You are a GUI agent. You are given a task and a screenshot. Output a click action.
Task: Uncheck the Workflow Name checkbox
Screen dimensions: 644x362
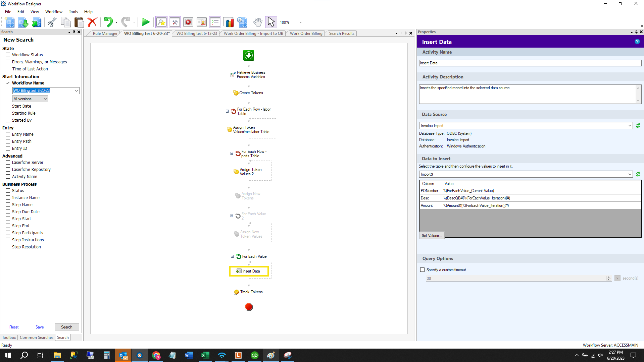[x=8, y=83]
